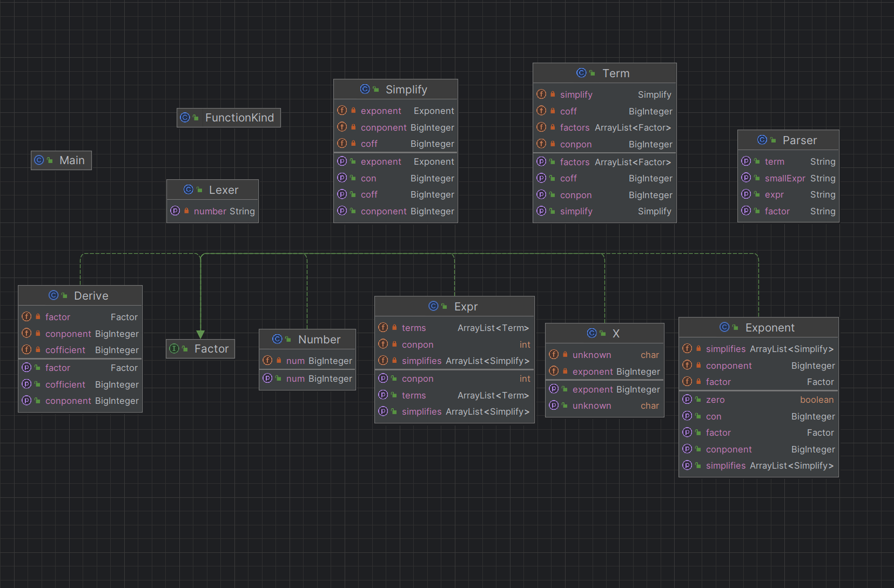Screen dimensions: 894x588
Task: Select 'factor String' property in Parser
Action: tap(788, 211)
